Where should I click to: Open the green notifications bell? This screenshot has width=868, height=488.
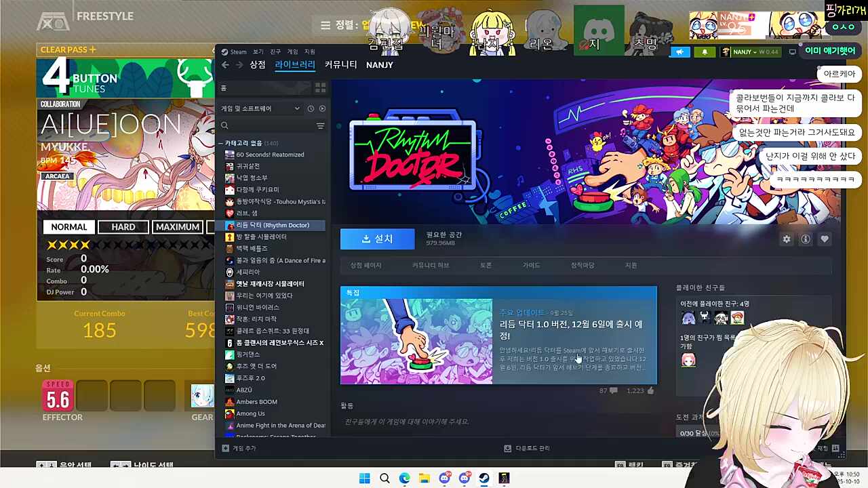704,52
